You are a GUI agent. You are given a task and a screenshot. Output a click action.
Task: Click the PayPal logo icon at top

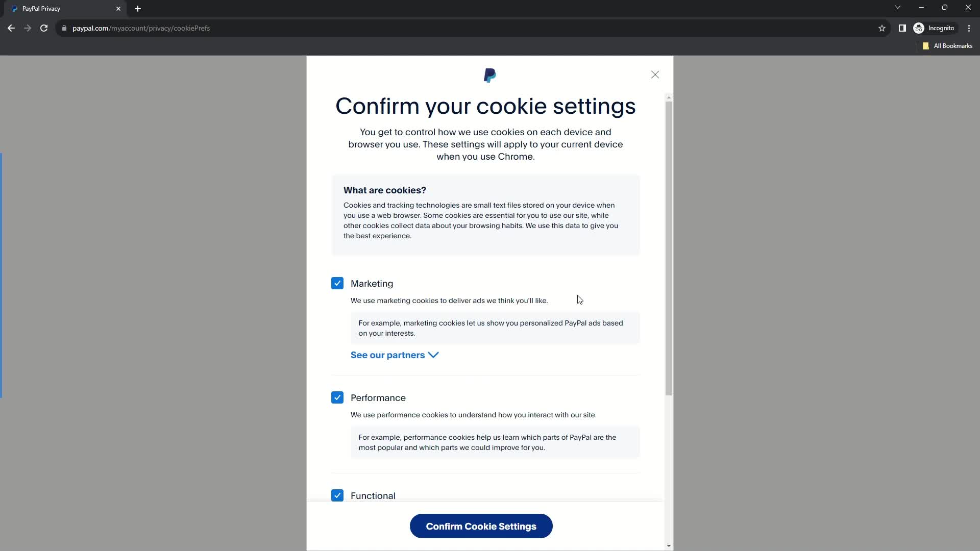coord(491,76)
